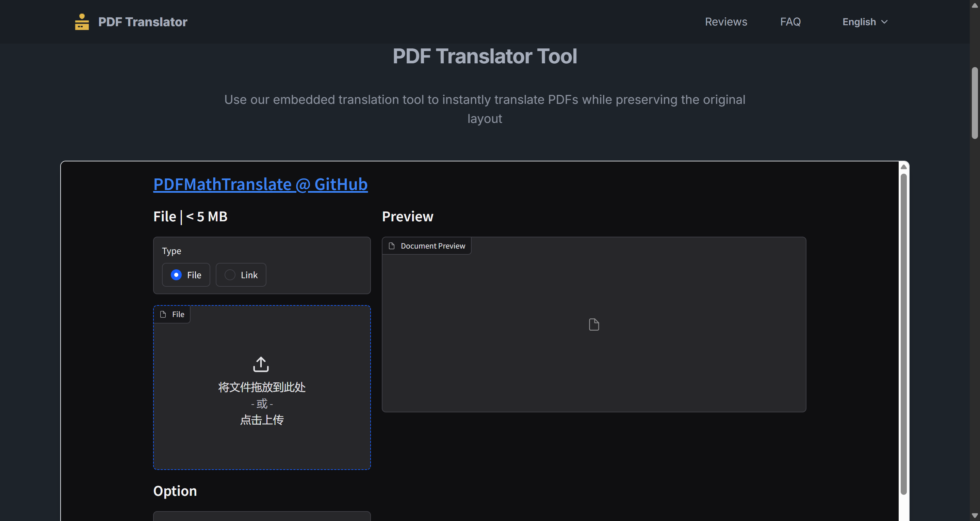Viewport: 980px width, 521px height.
Task: Click the 'File | < 5 MB' heading
Action: 190,216
